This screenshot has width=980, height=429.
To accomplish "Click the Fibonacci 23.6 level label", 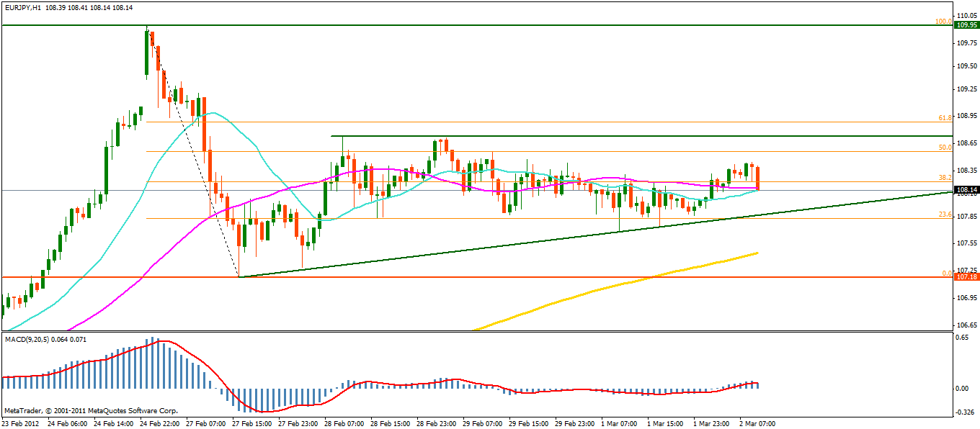I will click(x=945, y=214).
